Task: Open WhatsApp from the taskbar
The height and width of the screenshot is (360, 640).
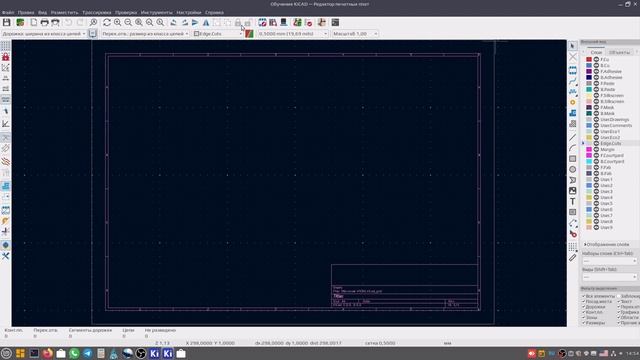Action: (74, 353)
